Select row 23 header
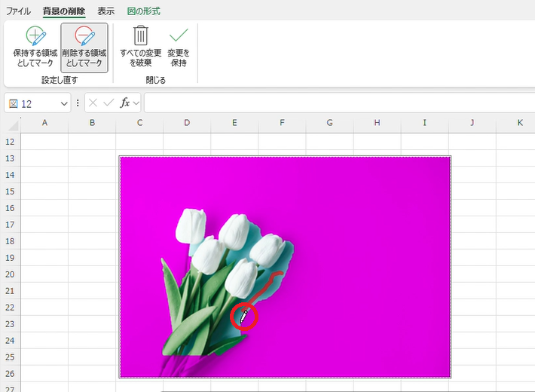 pyautogui.click(x=11, y=324)
